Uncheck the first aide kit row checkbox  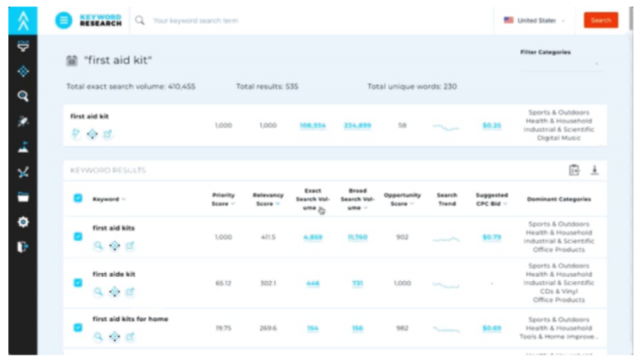78,283
